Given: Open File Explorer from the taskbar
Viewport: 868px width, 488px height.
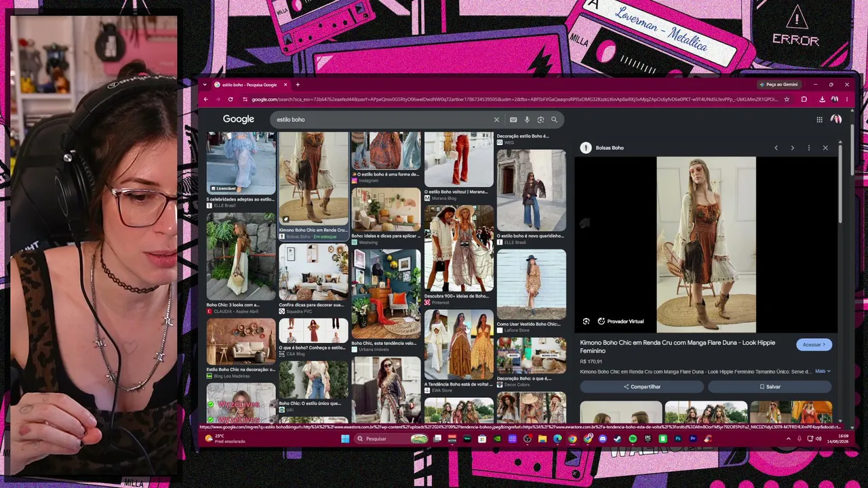Looking at the screenshot, I should pyautogui.click(x=542, y=439).
